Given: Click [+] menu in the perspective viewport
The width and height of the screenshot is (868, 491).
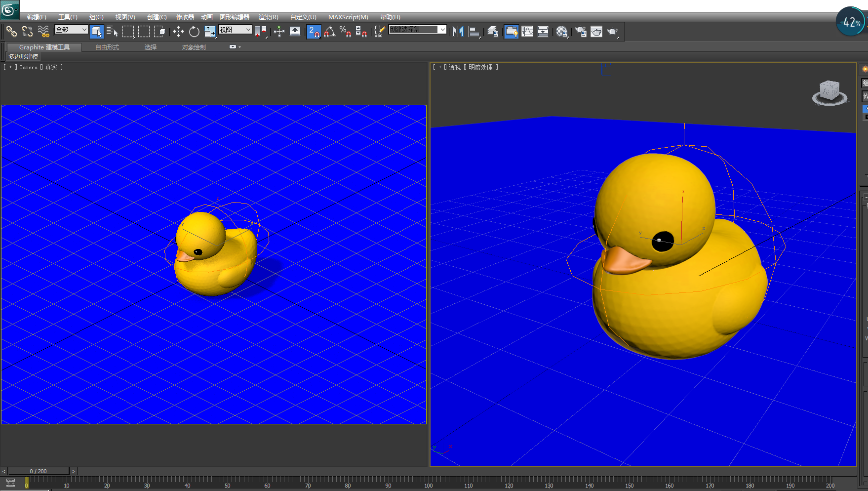Looking at the screenshot, I should pos(440,67).
